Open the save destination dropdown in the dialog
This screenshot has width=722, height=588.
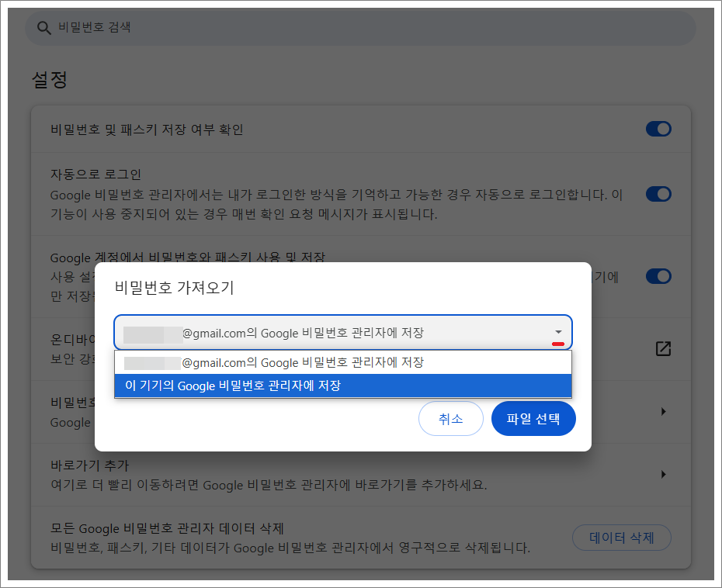pos(344,331)
